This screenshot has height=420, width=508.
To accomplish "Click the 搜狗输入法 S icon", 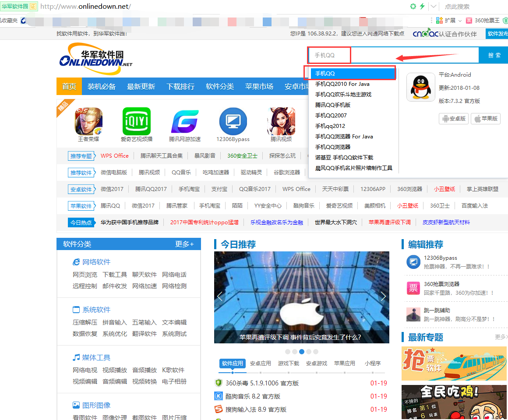I will [219, 409].
